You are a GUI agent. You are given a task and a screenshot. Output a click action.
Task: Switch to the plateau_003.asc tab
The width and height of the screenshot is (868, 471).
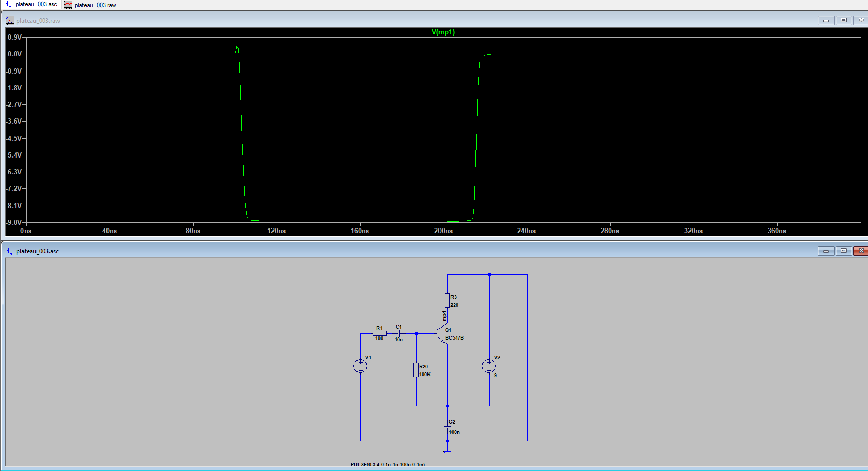[31, 5]
